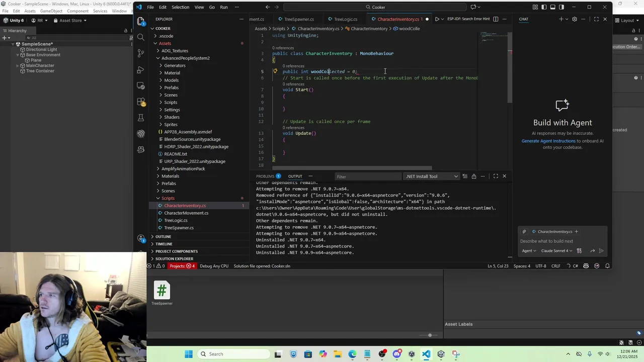Open Windows Start button
The image size is (644, 362).
[188, 354]
